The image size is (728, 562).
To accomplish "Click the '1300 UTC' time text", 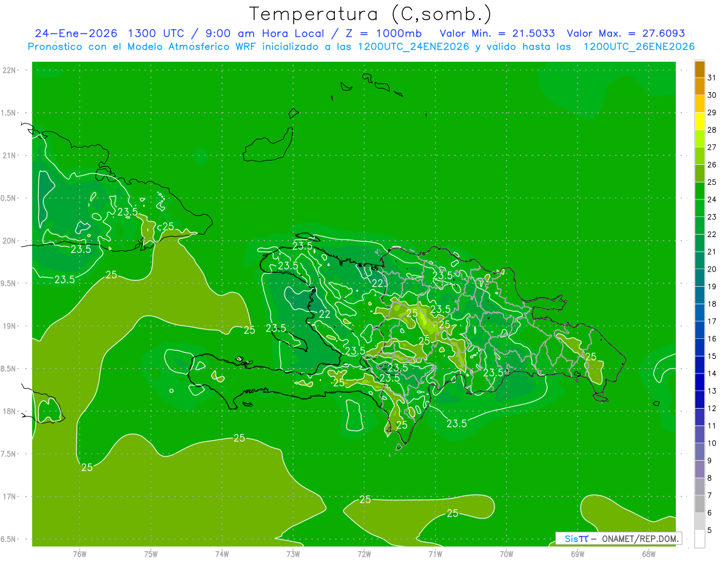I will (157, 33).
